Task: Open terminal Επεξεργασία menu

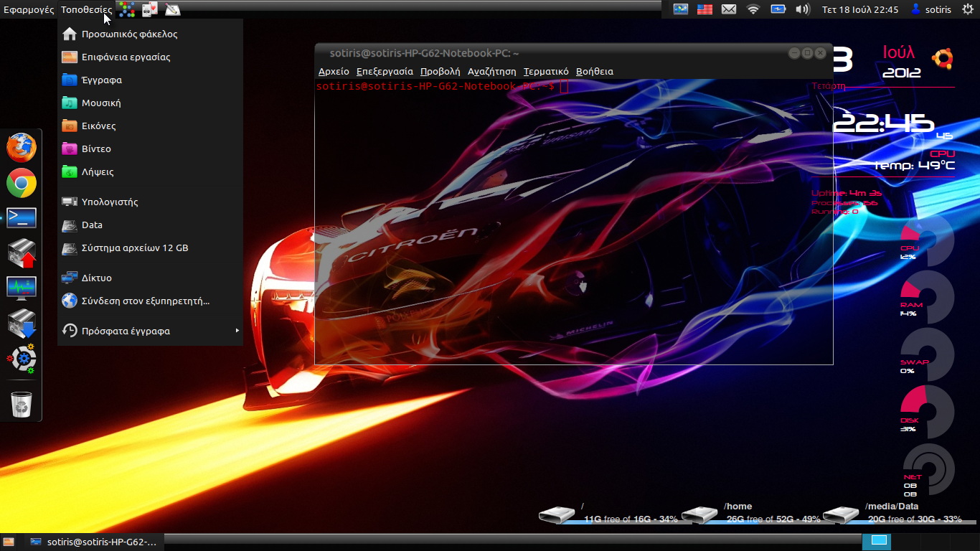Action: click(385, 71)
